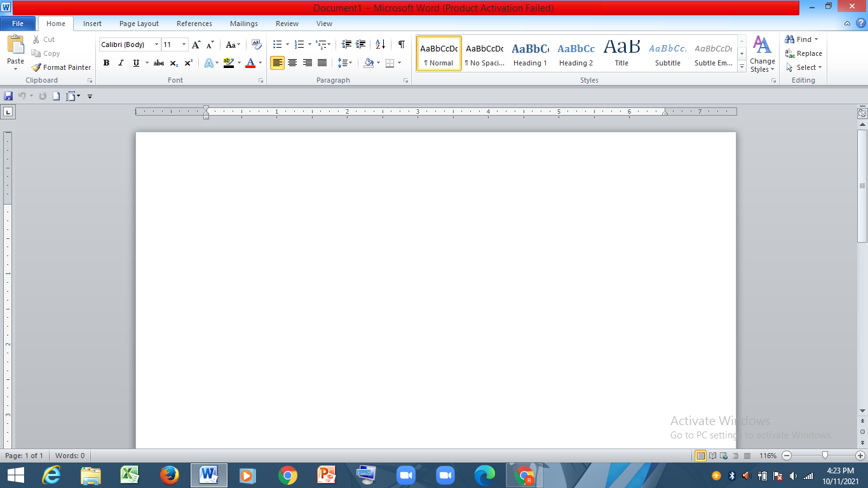Viewport: 868px width, 488px height.
Task: Align text to the right
Action: click(x=308, y=63)
